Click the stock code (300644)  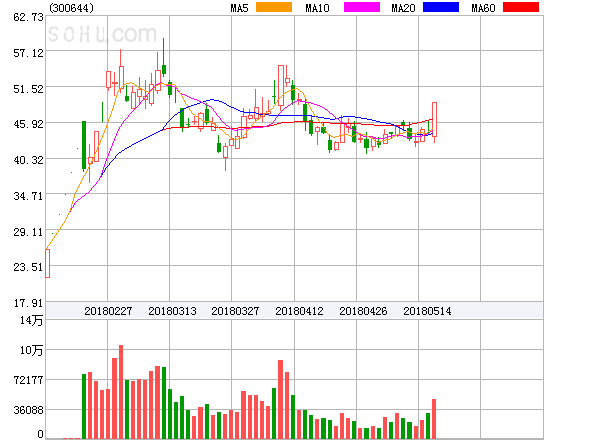pyautogui.click(x=72, y=8)
